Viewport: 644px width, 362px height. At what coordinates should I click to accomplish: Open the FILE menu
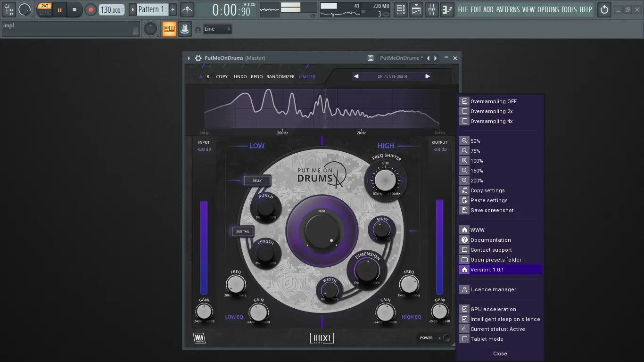point(463,9)
